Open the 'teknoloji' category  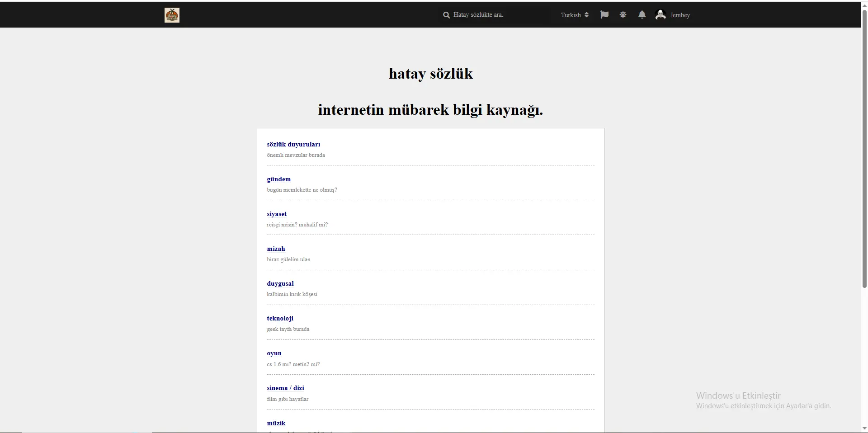coord(280,318)
